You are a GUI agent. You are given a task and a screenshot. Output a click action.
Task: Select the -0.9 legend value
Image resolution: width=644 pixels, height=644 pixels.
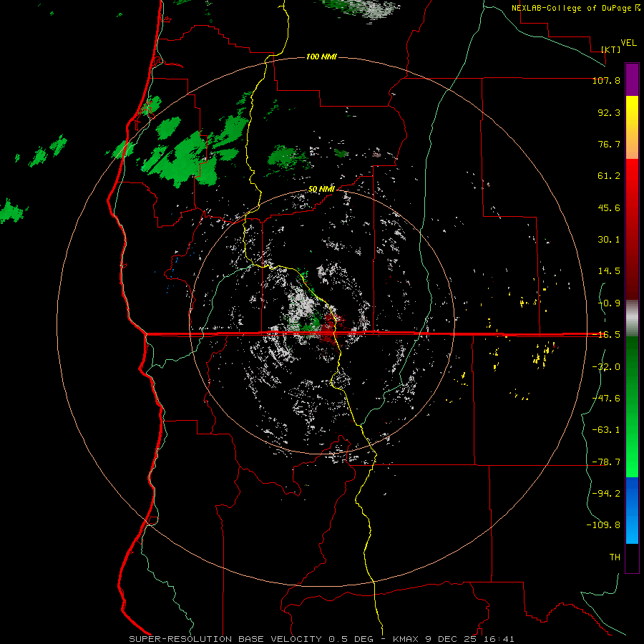pos(609,303)
